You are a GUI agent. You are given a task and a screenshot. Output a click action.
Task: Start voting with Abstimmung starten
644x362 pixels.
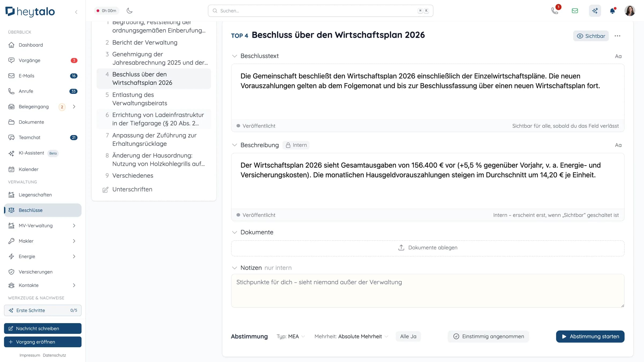tap(590, 337)
